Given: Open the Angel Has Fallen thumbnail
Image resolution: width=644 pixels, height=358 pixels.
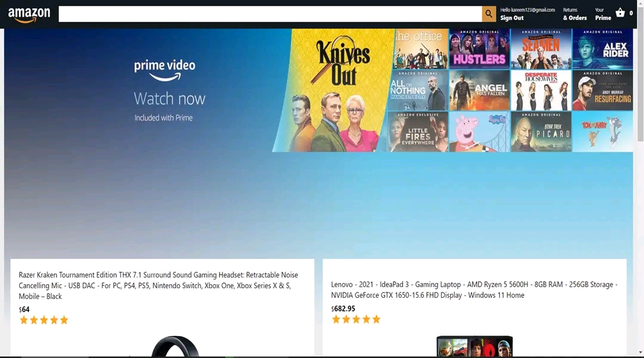Looking at the screenshot, I should coord(479,90).
